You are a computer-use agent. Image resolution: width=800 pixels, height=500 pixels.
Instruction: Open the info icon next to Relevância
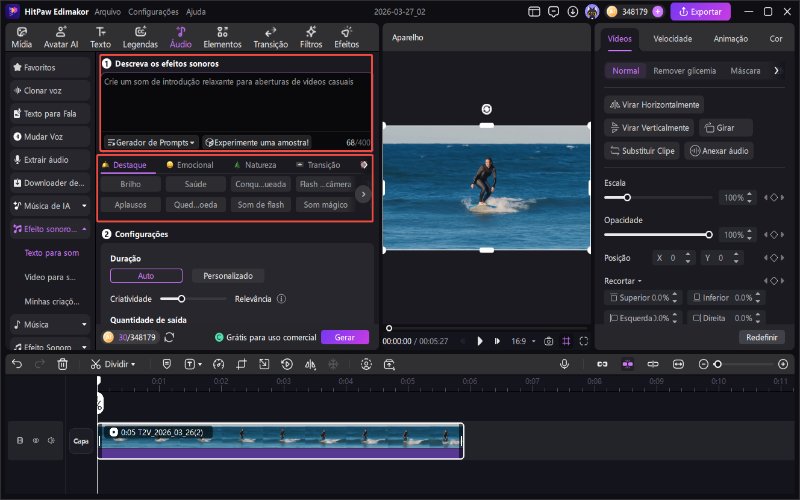[281, 299]
